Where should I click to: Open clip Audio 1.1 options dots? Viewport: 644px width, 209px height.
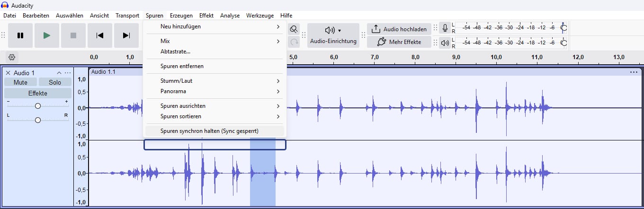[634, 72]
